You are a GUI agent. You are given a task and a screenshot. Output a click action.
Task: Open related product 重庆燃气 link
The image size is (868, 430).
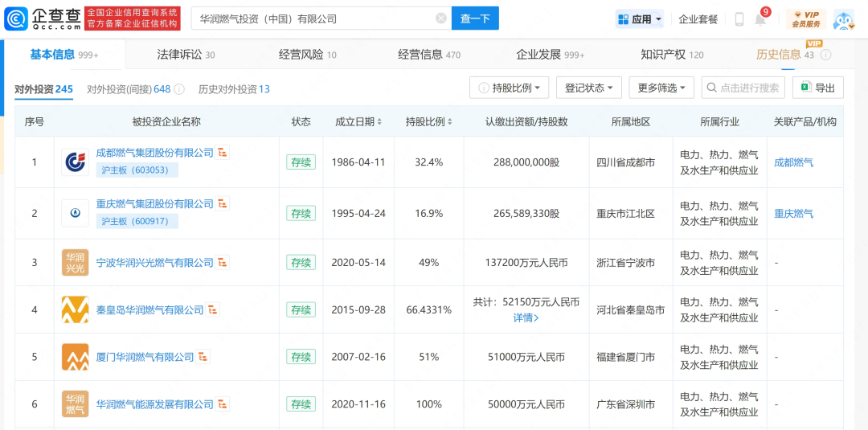[x=794, y=214]
